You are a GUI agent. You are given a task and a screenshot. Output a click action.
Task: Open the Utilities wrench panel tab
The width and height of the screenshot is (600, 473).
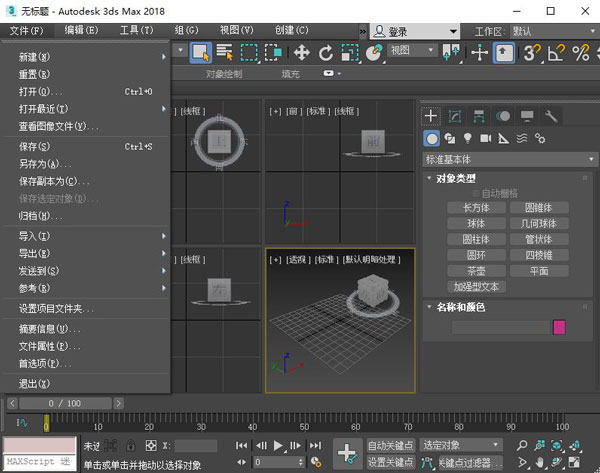[551, 116]
